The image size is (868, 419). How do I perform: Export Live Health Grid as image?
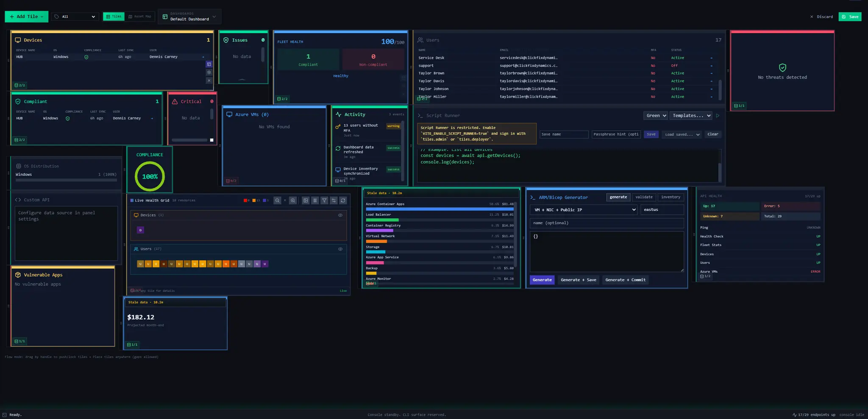coord(306,200)
